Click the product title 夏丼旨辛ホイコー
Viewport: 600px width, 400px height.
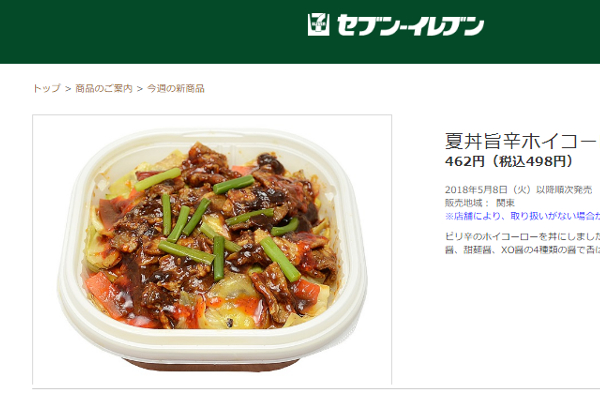[x=522, y=141]
